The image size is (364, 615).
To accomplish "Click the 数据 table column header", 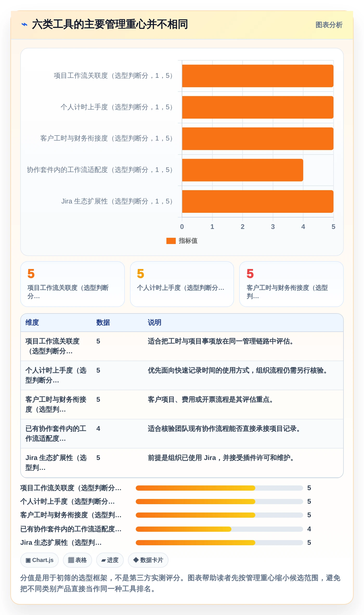I will 103,323.
